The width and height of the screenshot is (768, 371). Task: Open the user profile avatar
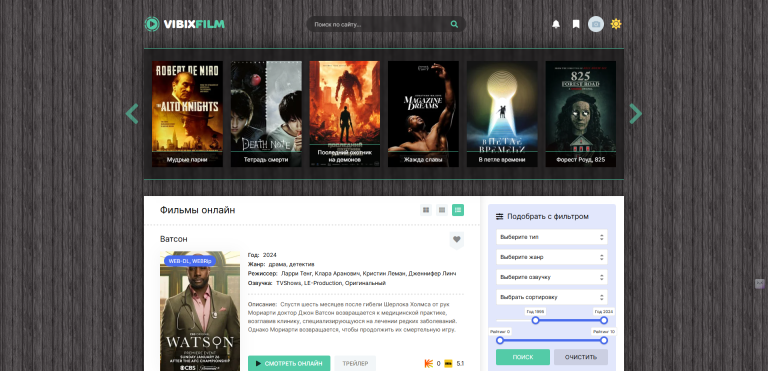tap(596, 24)
